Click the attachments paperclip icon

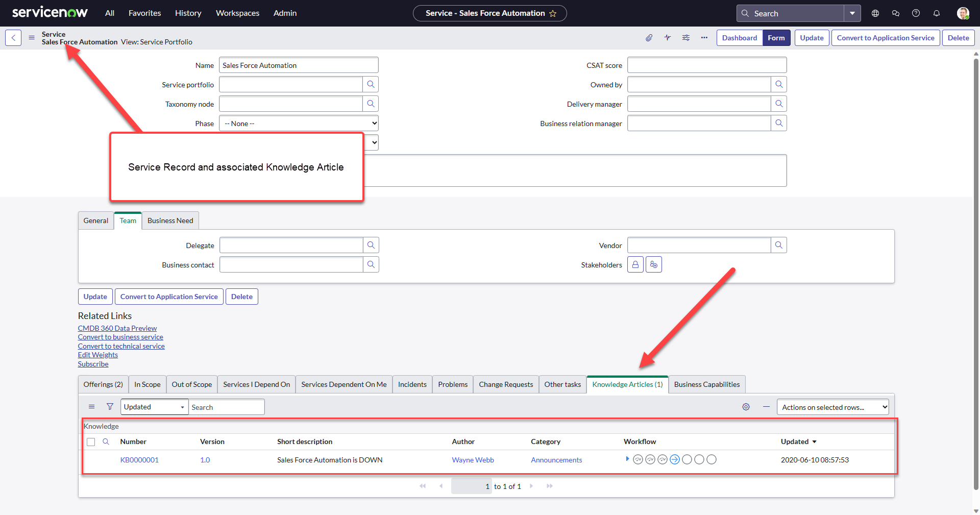point(649,37)
